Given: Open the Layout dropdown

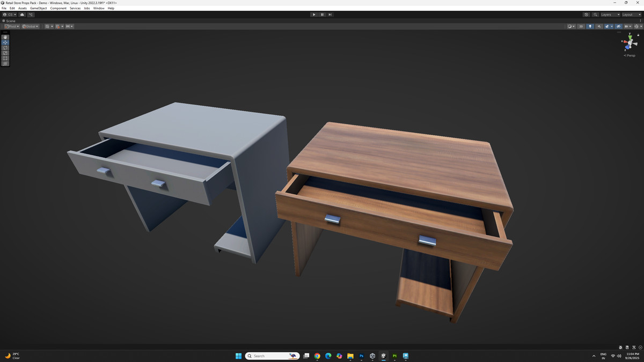Looking at the screenshot, I should click(631, 14).
